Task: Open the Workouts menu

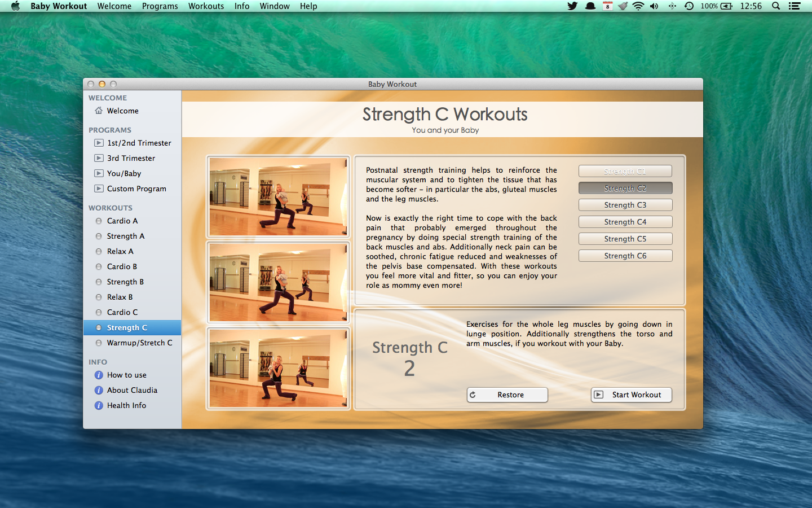Action: coord(206,6)
